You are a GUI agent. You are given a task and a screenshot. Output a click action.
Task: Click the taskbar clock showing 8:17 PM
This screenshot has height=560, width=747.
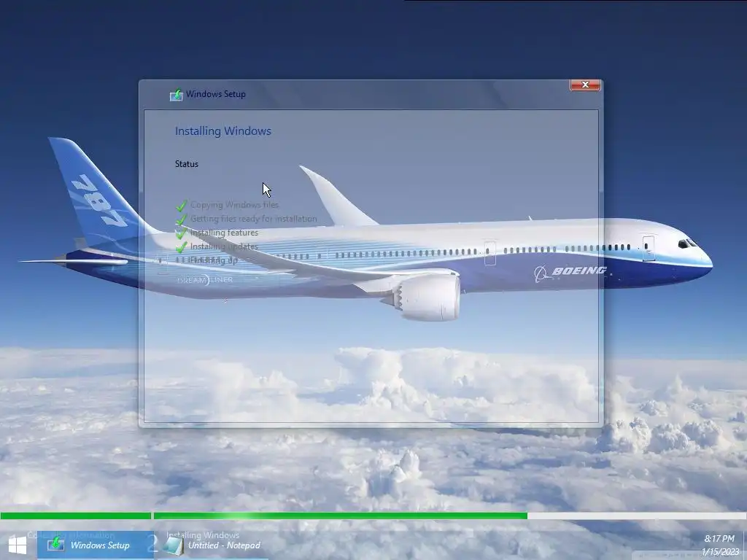[x=719, y=539]
